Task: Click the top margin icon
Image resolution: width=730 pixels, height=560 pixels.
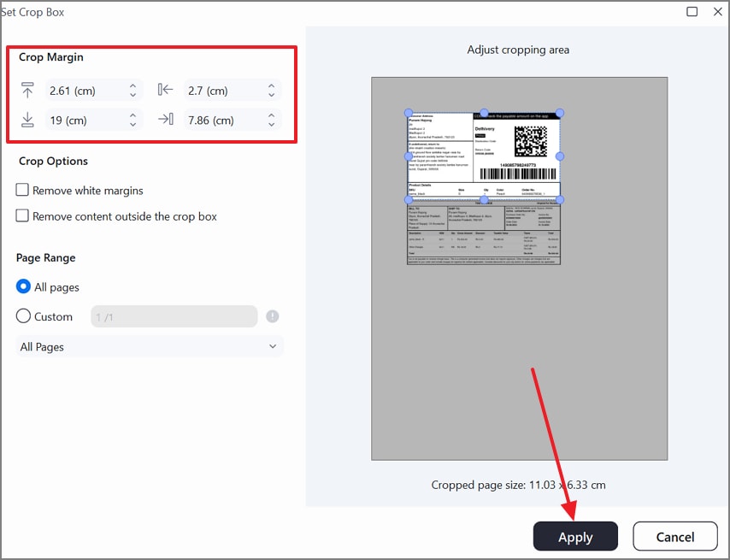Action: pos(29,89)
